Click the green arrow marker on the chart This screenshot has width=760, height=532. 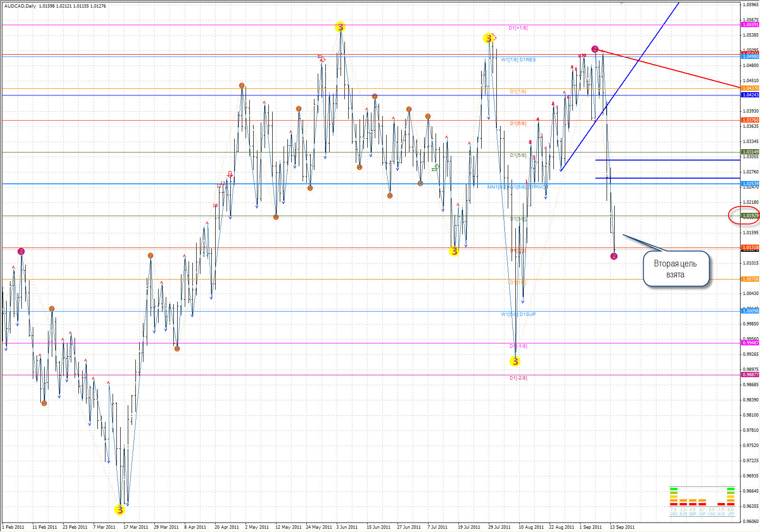[x=435, y=168]
